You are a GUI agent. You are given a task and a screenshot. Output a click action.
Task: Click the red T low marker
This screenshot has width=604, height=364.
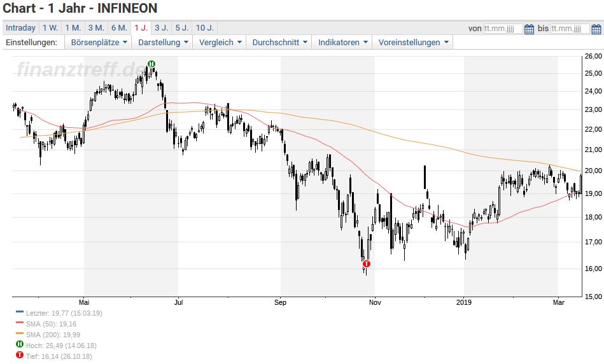click(367, 264)
